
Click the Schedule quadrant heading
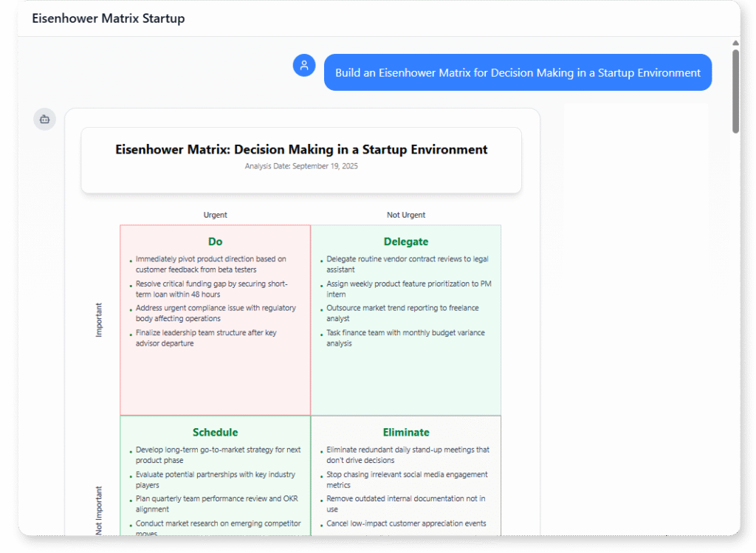[215, 432]
